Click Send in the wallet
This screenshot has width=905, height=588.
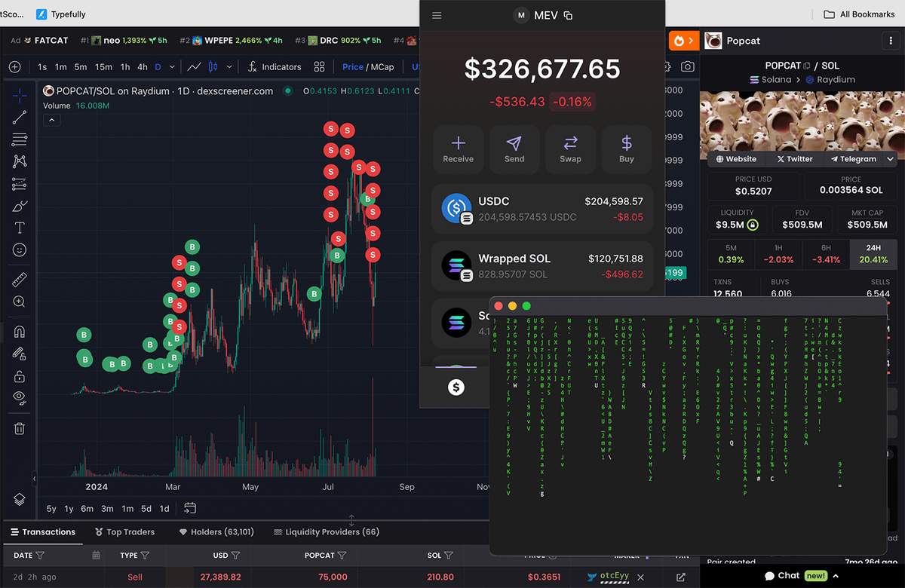point(514,149)
